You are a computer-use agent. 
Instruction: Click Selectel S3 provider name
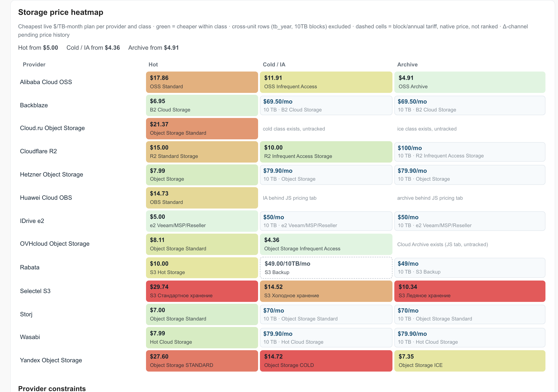click(35, 291)
